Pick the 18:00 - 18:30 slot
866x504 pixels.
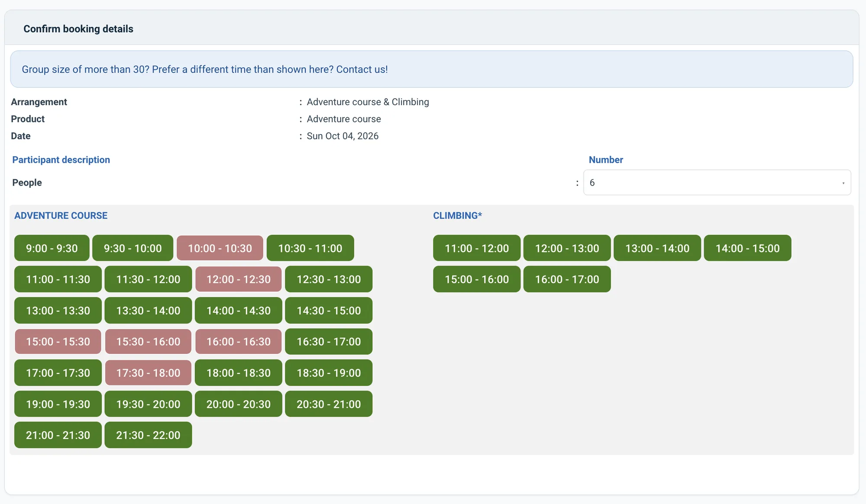click(x=239, y=373)
